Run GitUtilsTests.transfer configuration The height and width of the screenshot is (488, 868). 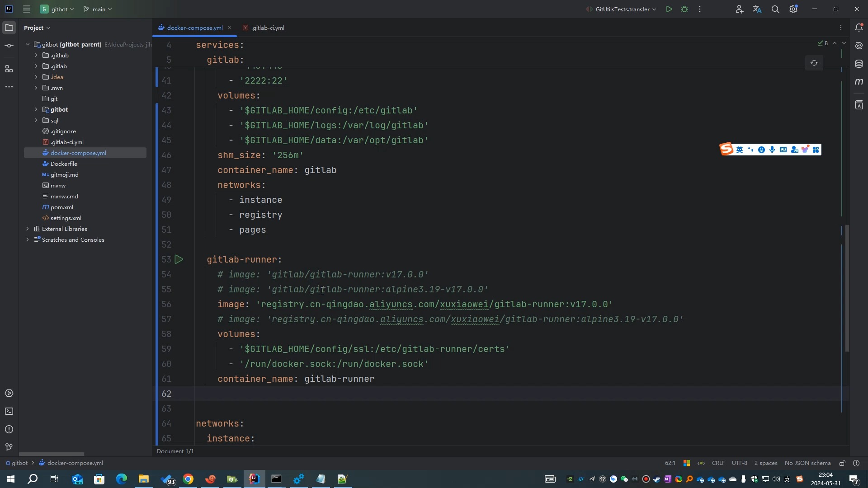[669, 9]
